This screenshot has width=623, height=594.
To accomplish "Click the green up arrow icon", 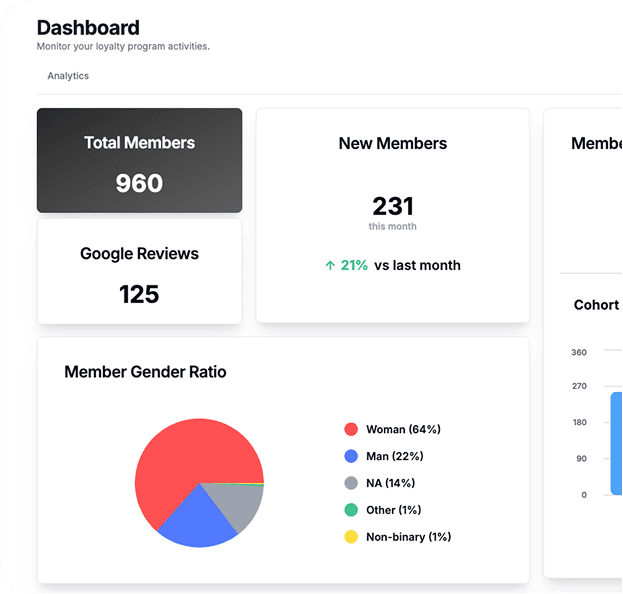I will 330,266.
